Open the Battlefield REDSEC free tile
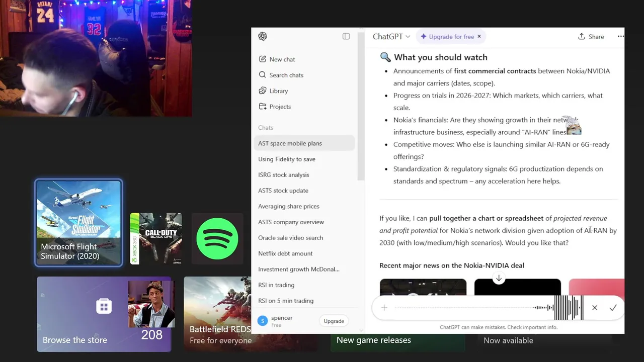This screenshot has height=362, width=644. click(x=217, y=314)
